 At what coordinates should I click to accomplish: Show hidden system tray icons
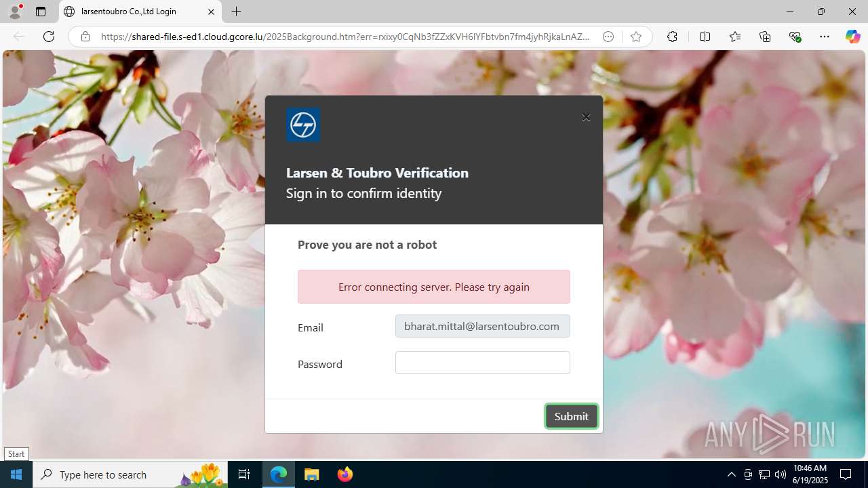point(731,474)
